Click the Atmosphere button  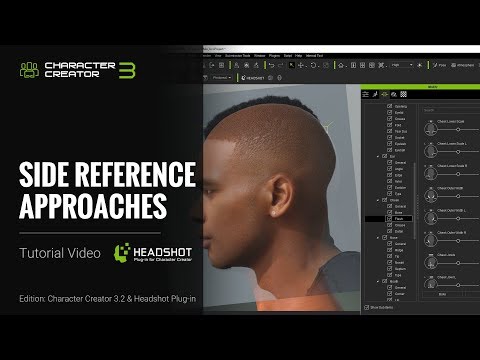click(463, 65)
